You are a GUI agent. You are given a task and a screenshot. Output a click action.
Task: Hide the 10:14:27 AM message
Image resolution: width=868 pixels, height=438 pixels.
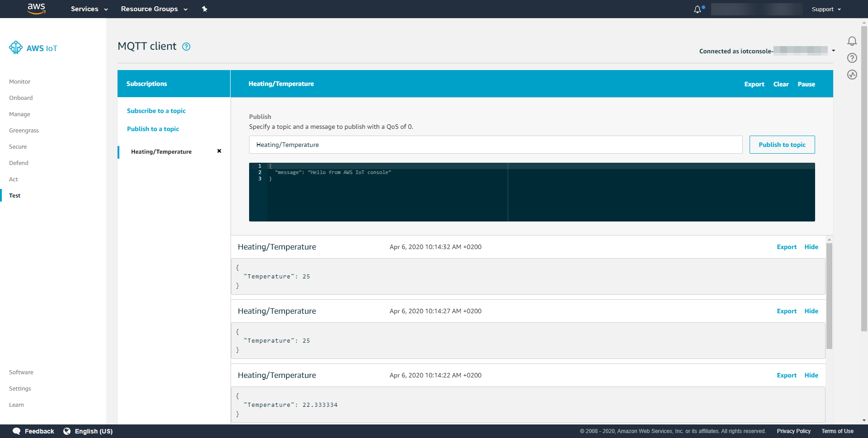811,311
